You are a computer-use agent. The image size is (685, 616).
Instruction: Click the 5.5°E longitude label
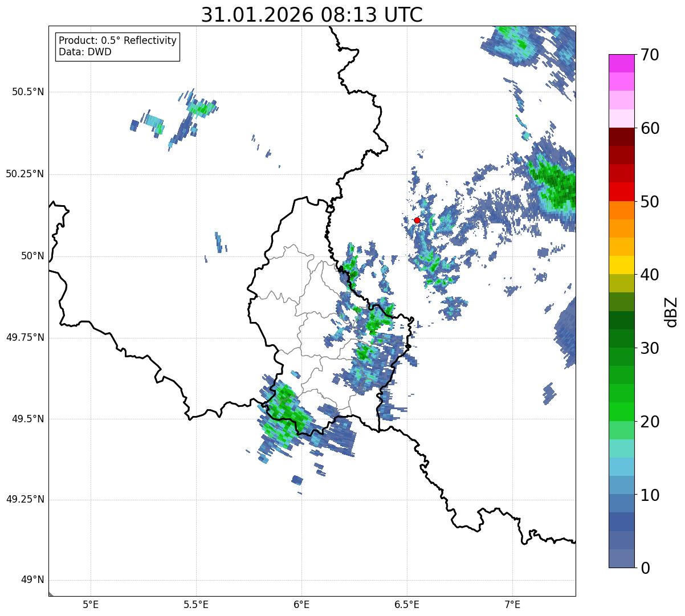(x=196, y=605)
